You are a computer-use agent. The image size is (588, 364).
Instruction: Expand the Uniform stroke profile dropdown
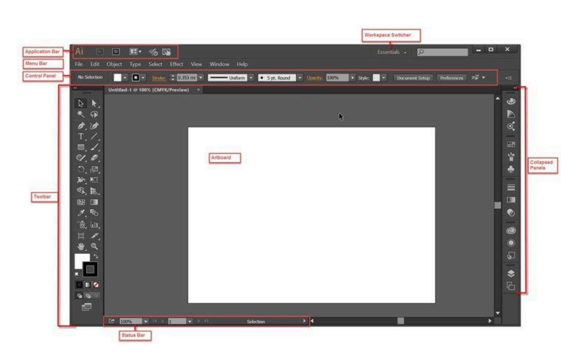(251, 78)
